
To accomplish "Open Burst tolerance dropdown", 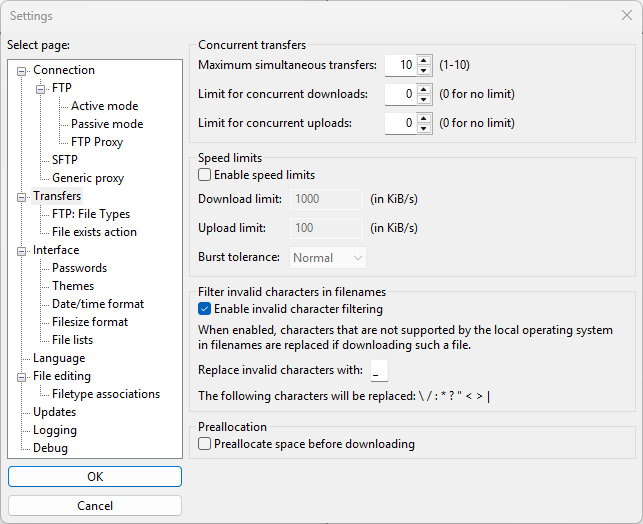I will point(328,257).
